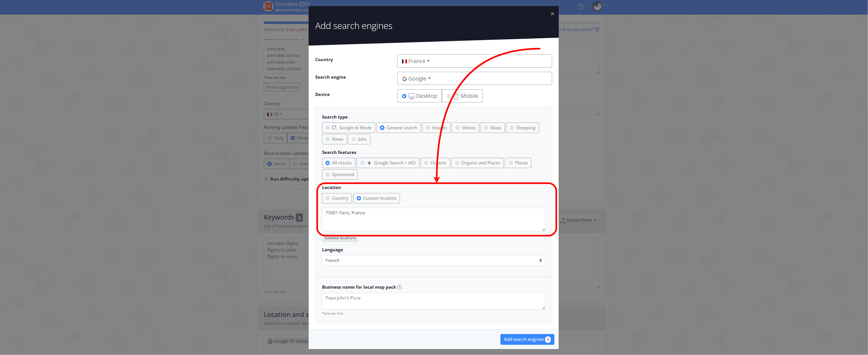The height and width of the screenshot is (355, 868).
Task: Set location to Country
Action: (x=337, y=198)
